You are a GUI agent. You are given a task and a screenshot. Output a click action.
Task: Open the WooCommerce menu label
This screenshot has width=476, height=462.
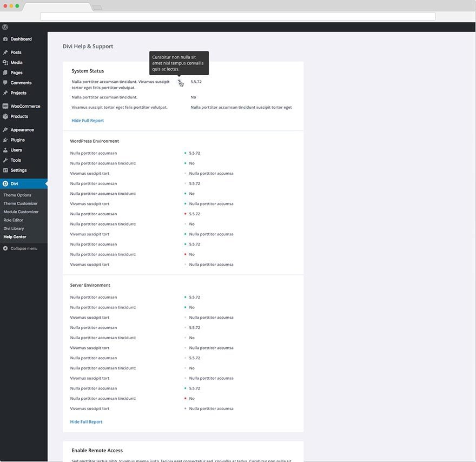coord(25,106)
